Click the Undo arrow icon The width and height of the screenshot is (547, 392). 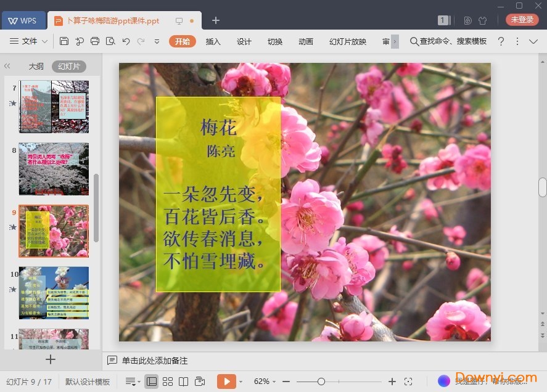coord(126,41)
